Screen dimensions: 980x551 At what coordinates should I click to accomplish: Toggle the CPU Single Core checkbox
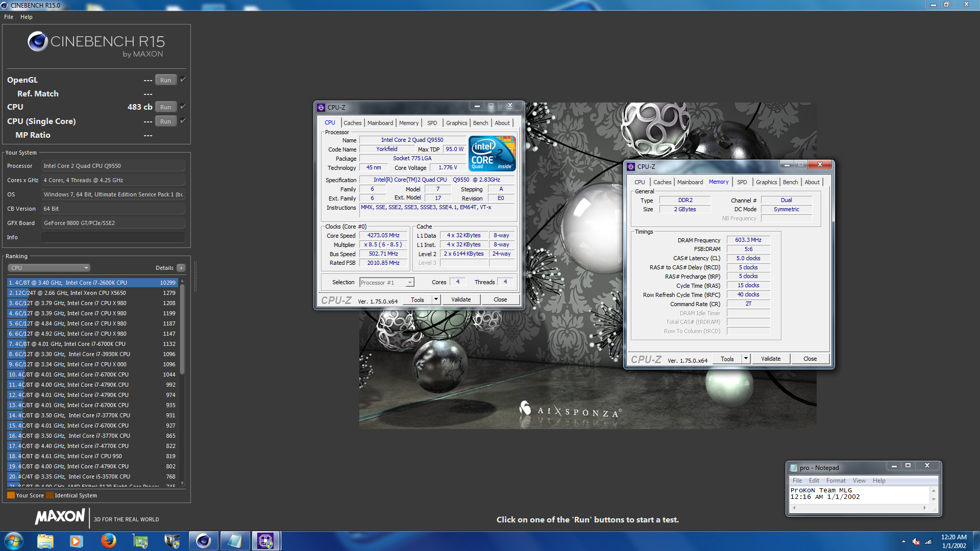[183, 121]
